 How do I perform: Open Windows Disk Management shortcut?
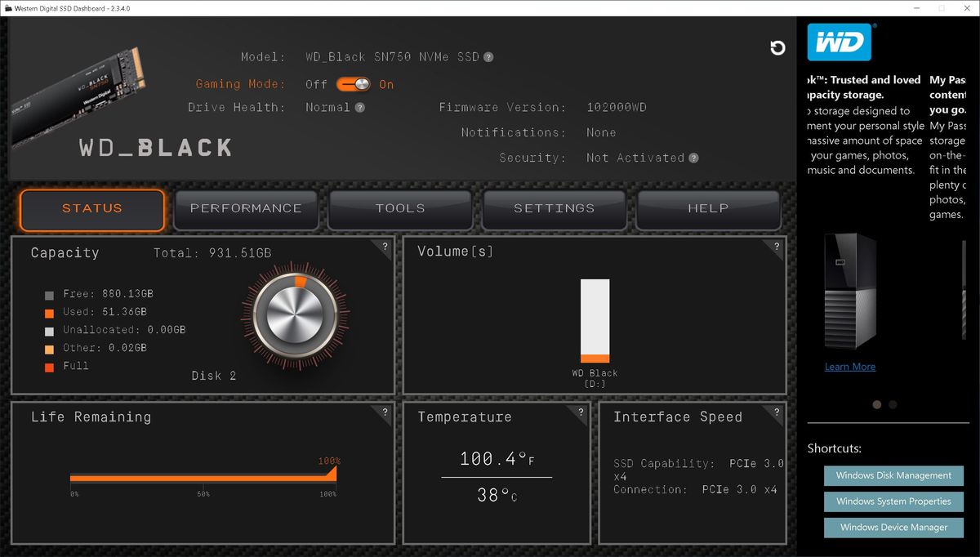pos(893,475)
